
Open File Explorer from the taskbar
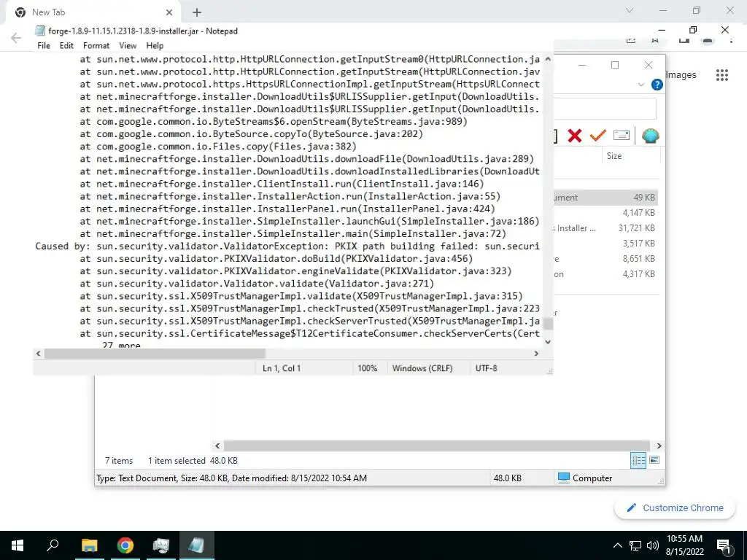(x=89, y=545)
